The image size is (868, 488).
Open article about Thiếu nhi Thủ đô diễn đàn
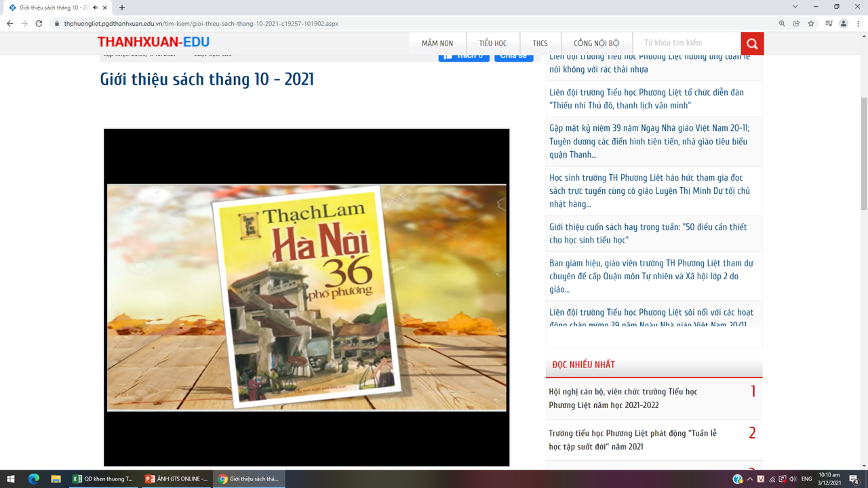tap(646, 99)
